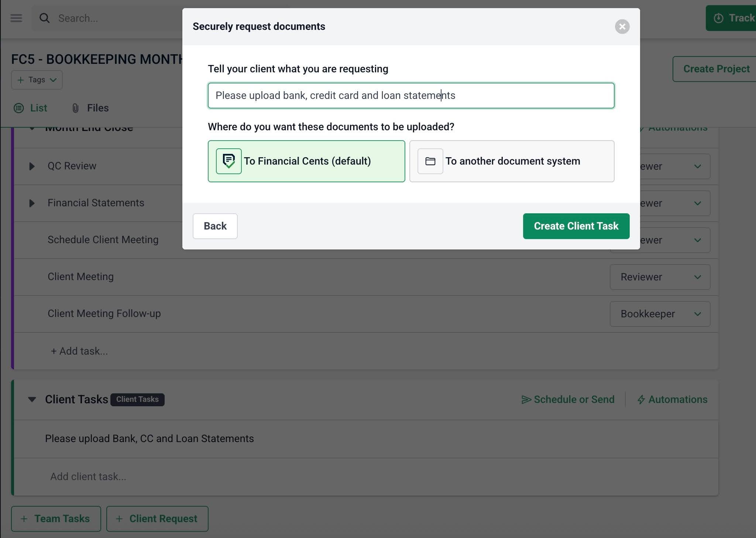Expand the QC Review task
This screenshot has width=756, height=538.
[32, 166]
